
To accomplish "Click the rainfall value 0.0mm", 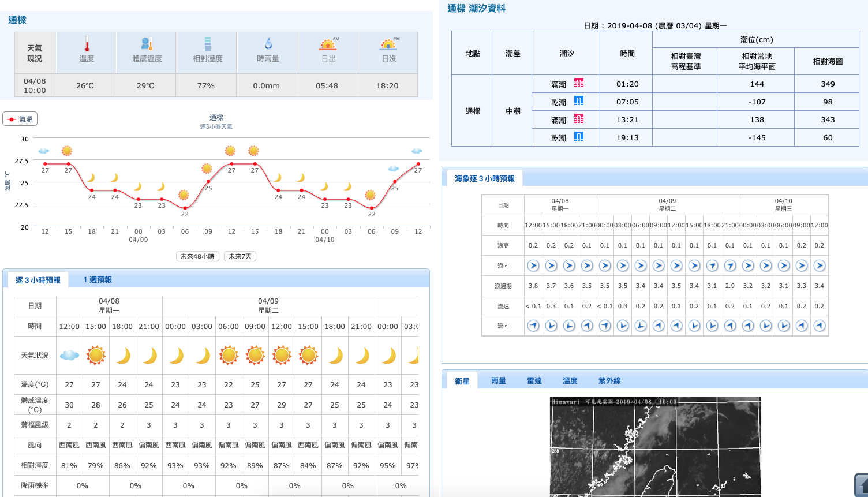I will click(x=267, y=85).
